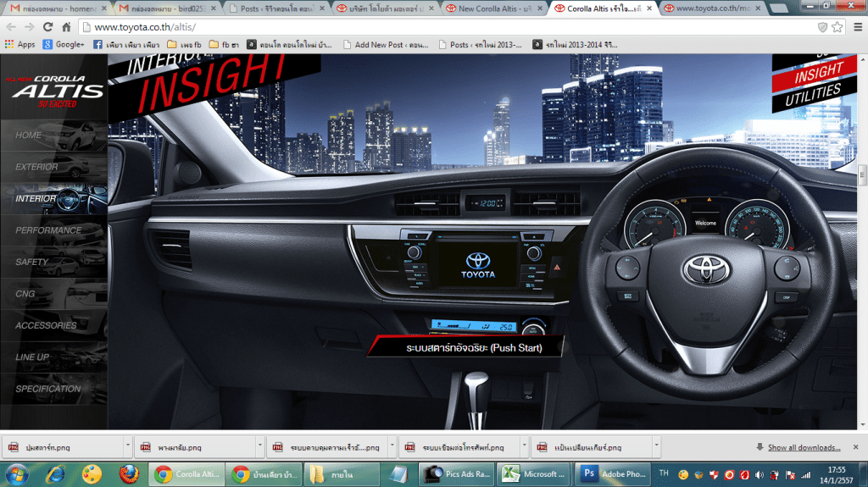Launch Internet Explorer from the taskbar
Screen dimensions: 868x487
pos(55,475)
